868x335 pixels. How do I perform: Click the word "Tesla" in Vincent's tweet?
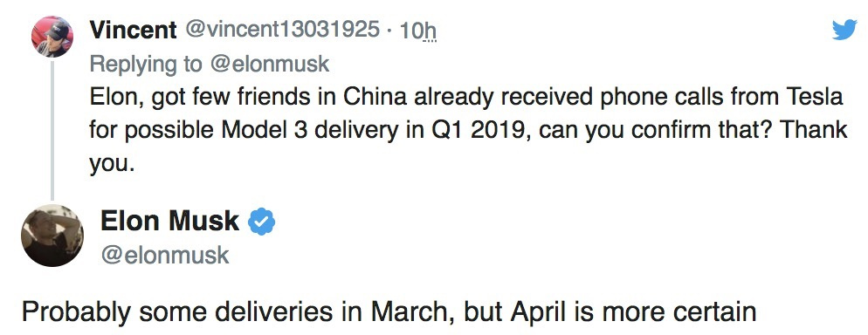815,97
